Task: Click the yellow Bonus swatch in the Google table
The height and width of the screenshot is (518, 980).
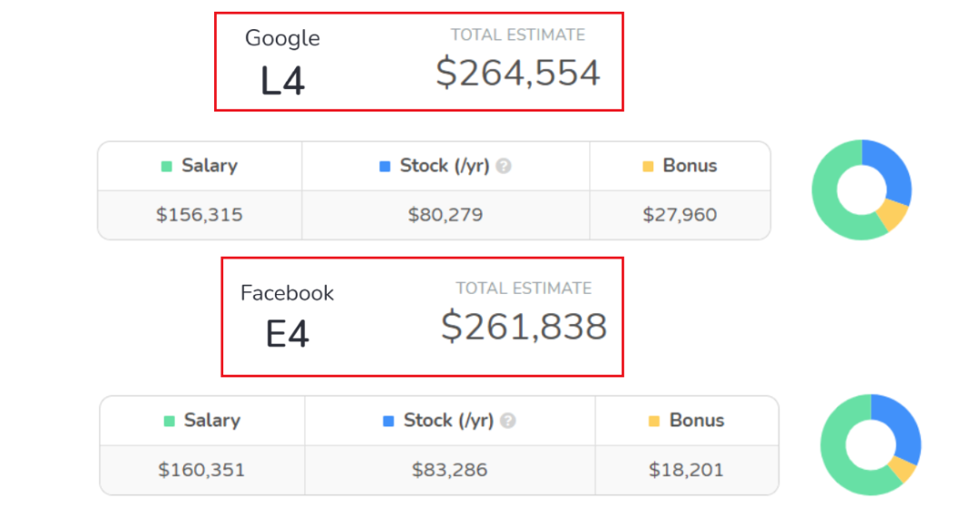Action: (648, 166)
